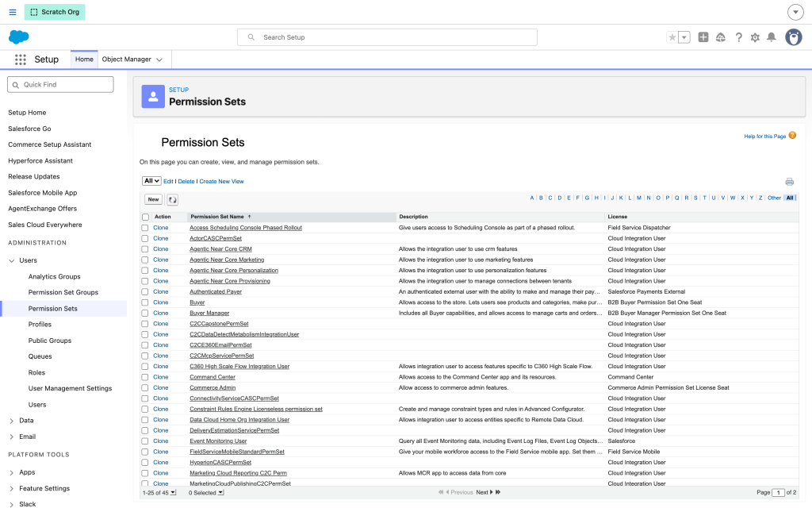Open the 0 Selected dropdown
This screenshot has height=508, width=812.
220,492
